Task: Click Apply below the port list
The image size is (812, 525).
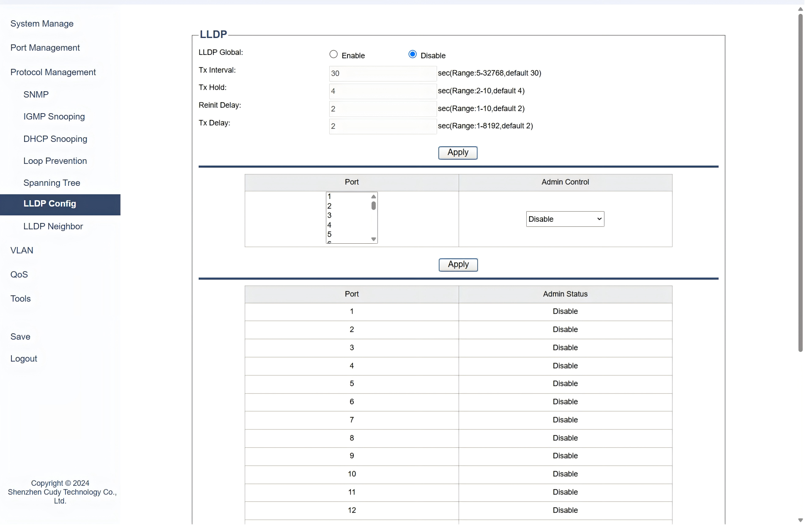Action: pos(458,265)
